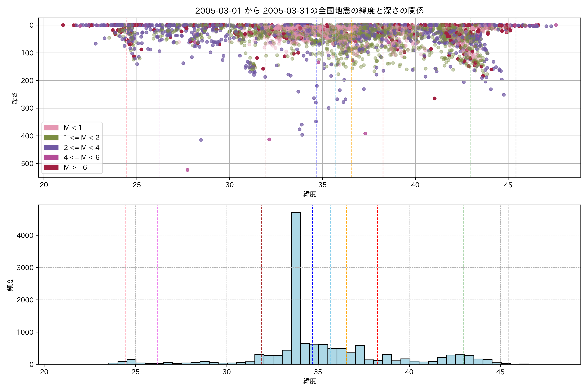The height and width of the screenshot is (392, 588).
Task: Click the isolated crimson point near depth 265
Action: click(x=434, y=98)
